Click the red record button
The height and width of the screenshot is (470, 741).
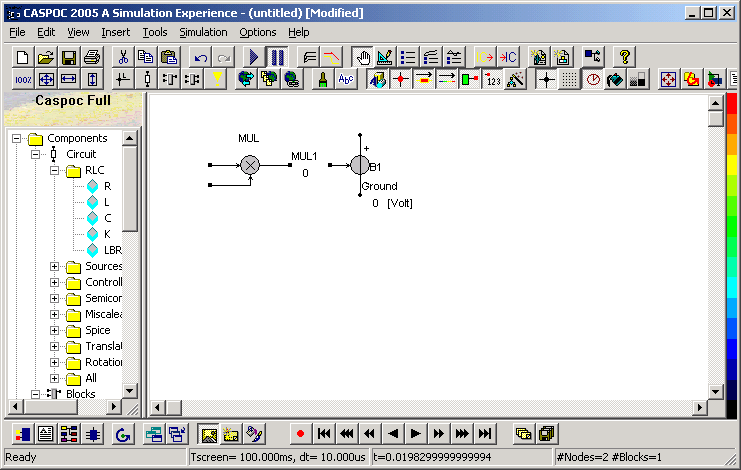click(300, 434)
